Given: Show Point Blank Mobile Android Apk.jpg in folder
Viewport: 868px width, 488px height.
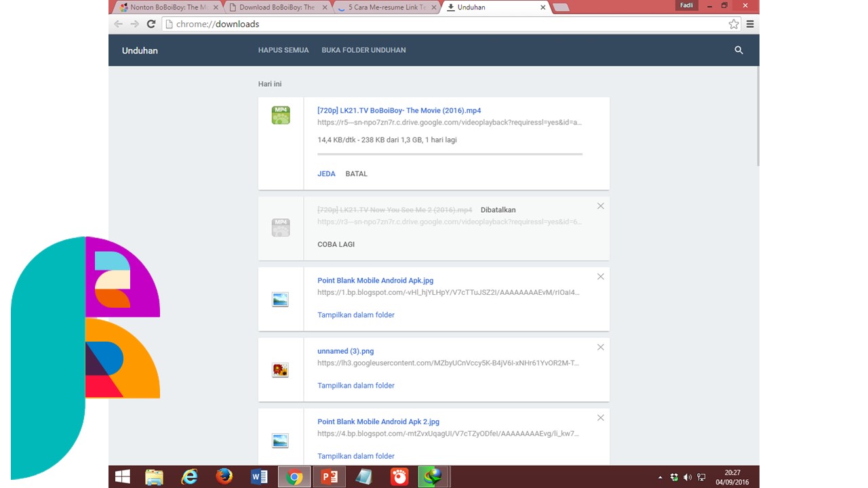Looking at the screenshot, I should coord(356,315).
